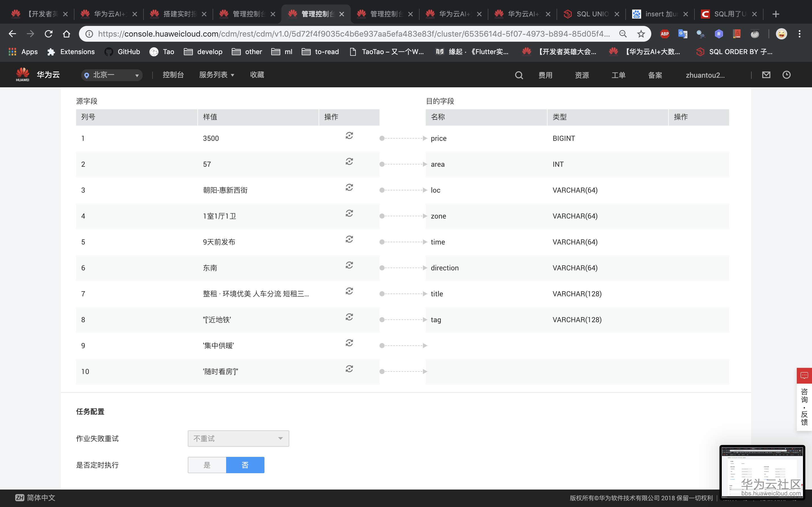Open the 控制台 menu item

pos(173,75)
